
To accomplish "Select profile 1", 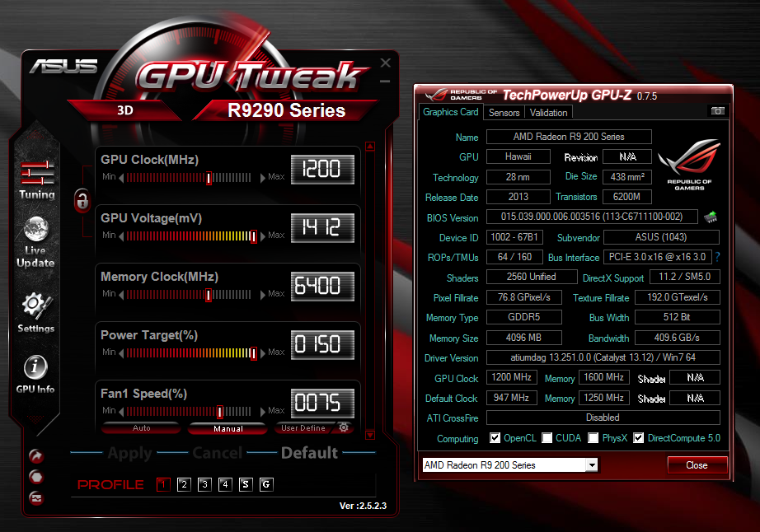I will point(163,484).
